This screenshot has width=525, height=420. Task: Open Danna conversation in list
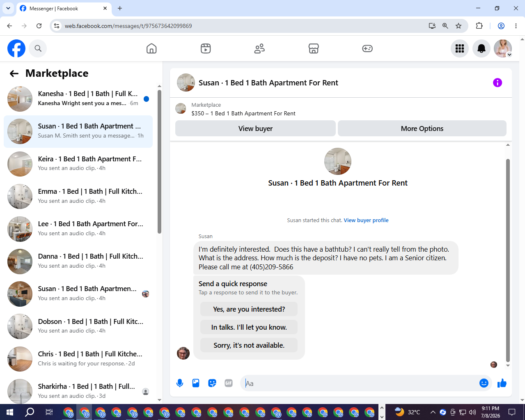click(x=78, y=261)
